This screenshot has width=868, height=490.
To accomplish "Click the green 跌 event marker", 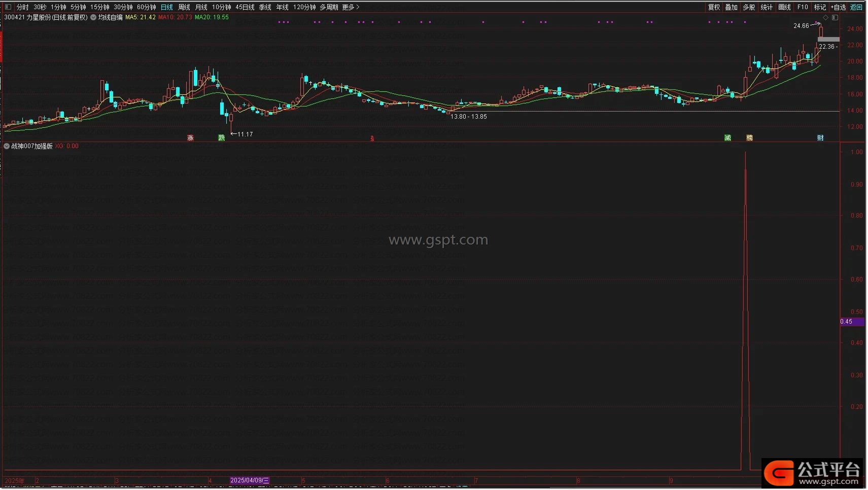I will click(221, 138).
